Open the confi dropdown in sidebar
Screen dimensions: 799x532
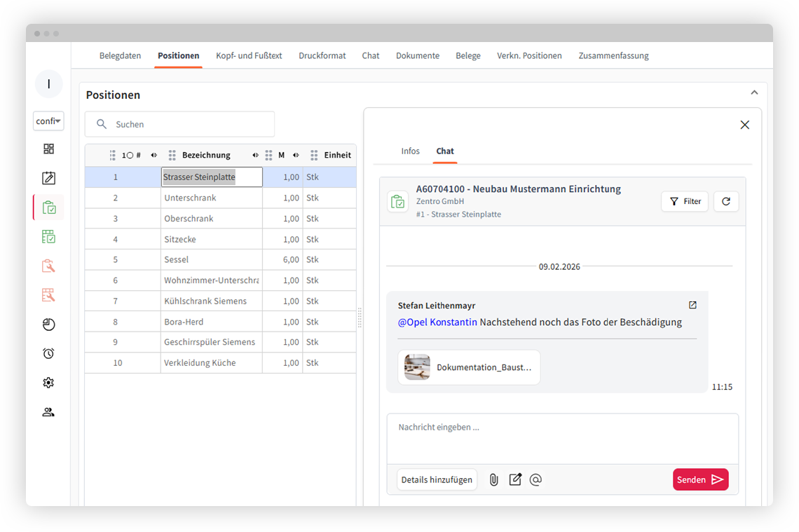pyautogui.click(x=48, y=121)
